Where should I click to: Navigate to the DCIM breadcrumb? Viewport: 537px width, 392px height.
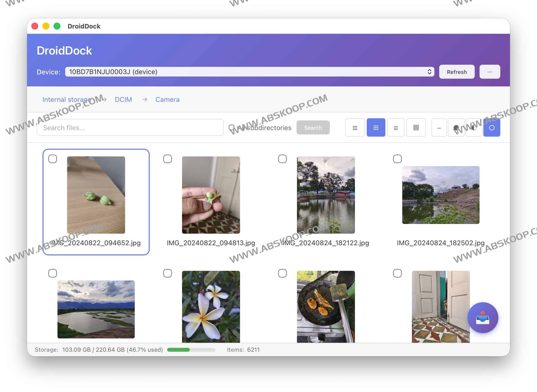click(123, 99)
